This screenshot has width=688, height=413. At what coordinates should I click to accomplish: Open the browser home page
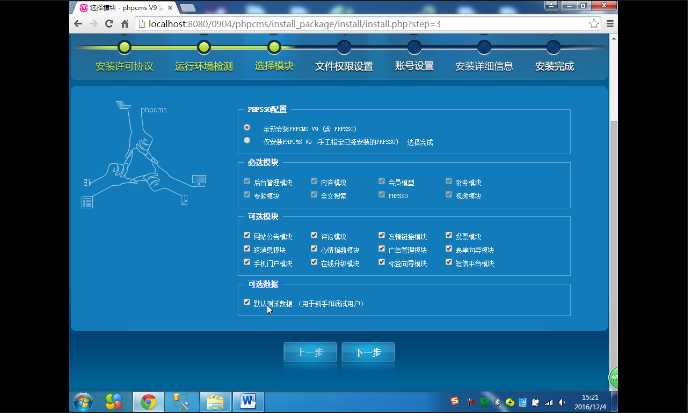125,24
